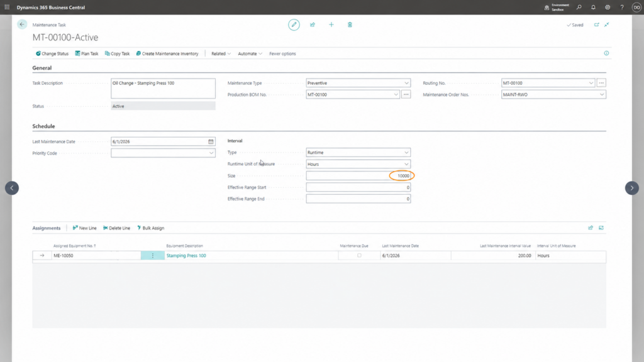Click Delete Line in Assignments
This screenshot has width=644, height=362.
click(x=116, y=228)
